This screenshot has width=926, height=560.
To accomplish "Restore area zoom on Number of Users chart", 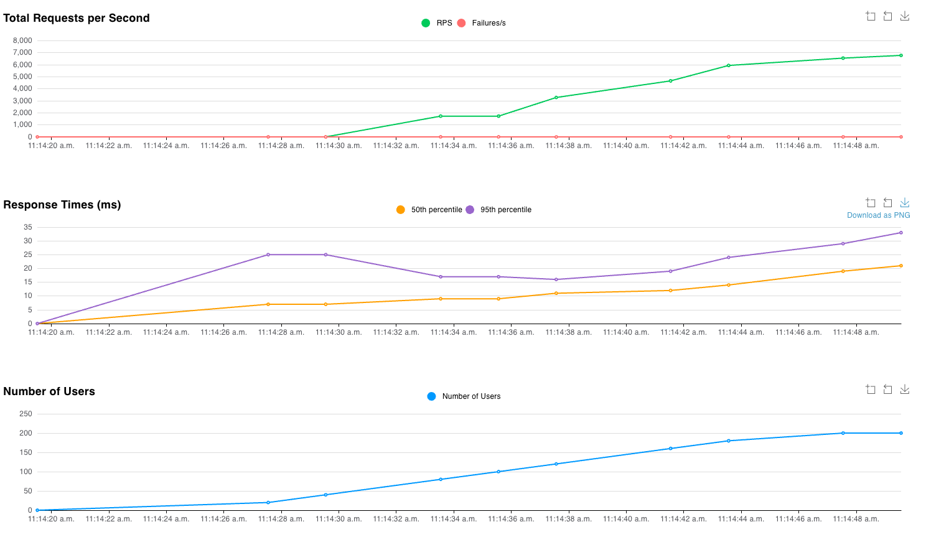I will 888,390.
